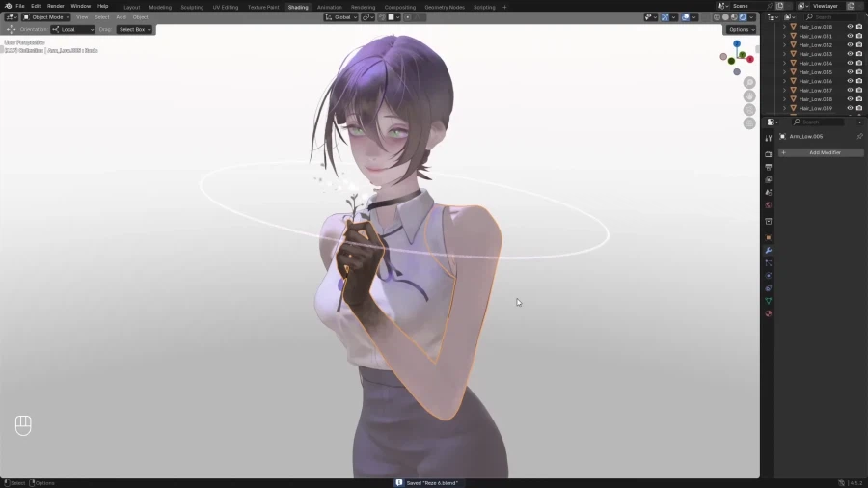The width and height of the screenshot is (868, 488).
Task: Open the Edit menu
Action: [36, 6]
